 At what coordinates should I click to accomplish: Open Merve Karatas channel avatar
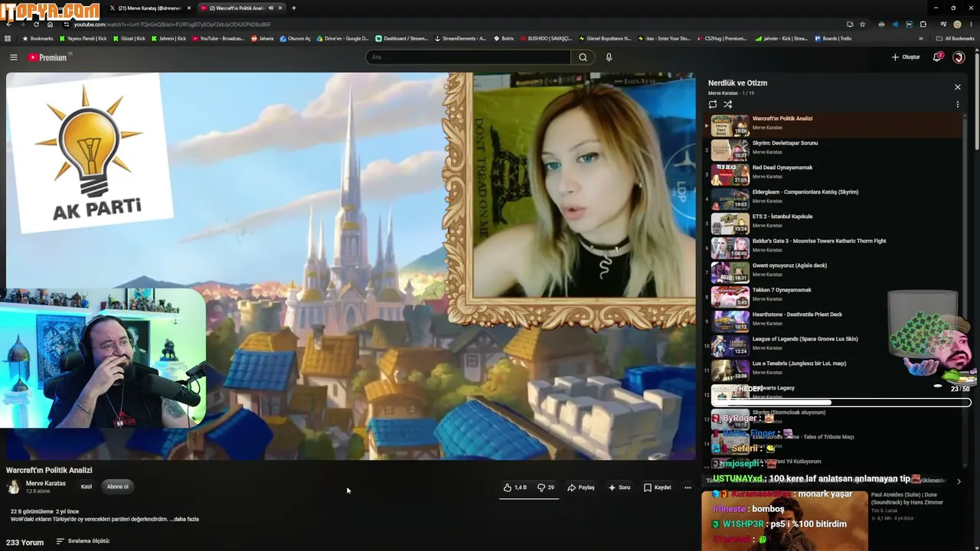point(13,487)
